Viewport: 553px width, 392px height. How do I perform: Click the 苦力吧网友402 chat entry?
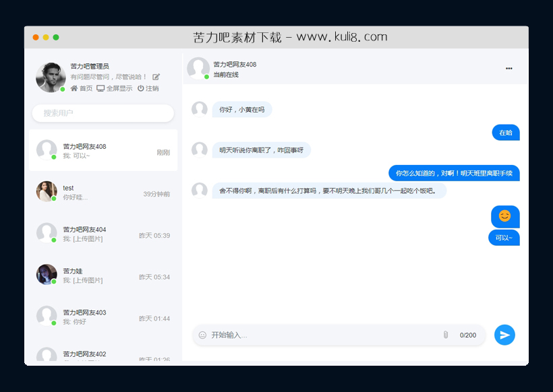pyautogui.click(x=103, y=355)
